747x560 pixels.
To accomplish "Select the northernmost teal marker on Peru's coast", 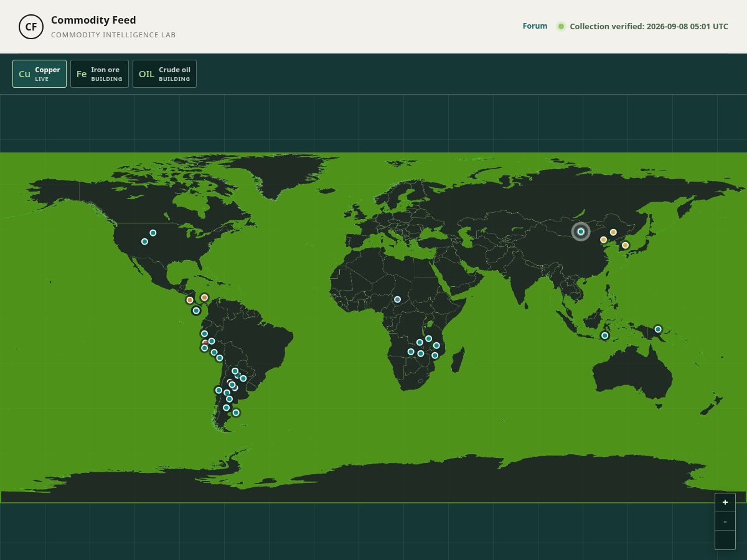I will pyautogui.click(x=204, y=334).
